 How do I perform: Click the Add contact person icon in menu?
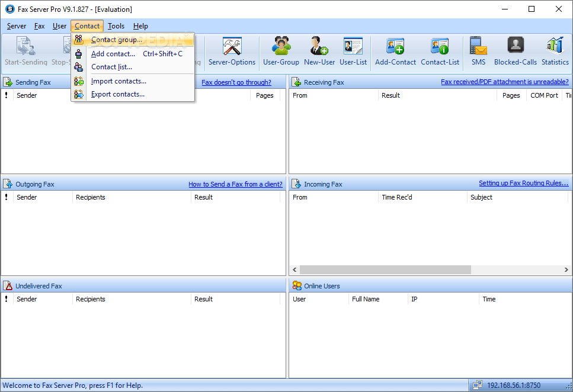point(79,54)
